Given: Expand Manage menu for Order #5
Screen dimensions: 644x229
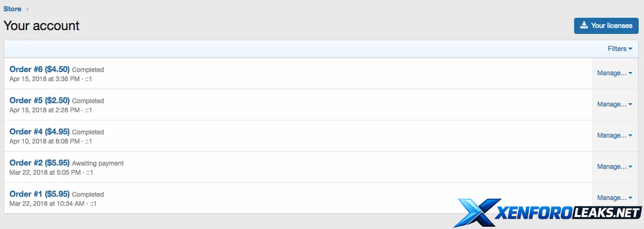Looking at the screenshot, I should pyautogui.click(x=614, y=104).
